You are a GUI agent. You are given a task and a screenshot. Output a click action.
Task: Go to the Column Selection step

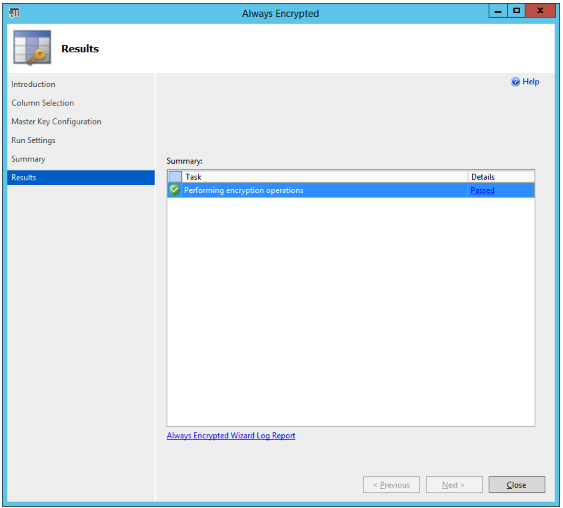[x=43, y=103]
